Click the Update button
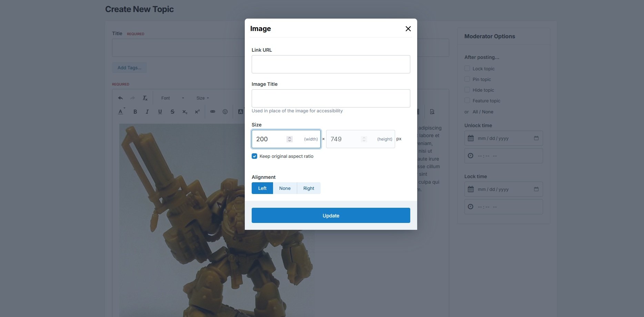This screenshot has width=644, height=317. (331, 215)
